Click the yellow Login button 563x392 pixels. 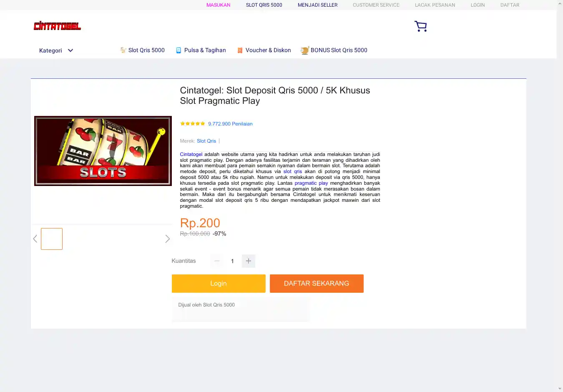pyautogui.click(x=219, y=284)
